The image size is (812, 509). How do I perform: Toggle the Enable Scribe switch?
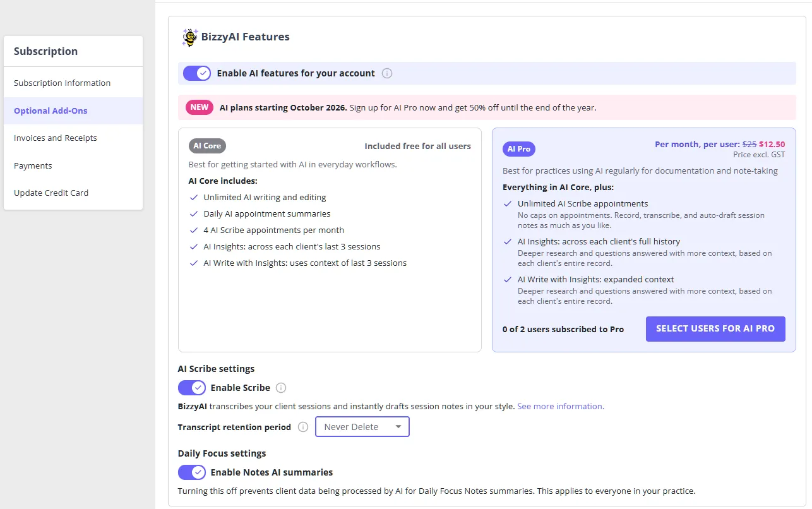click(191, 388)
